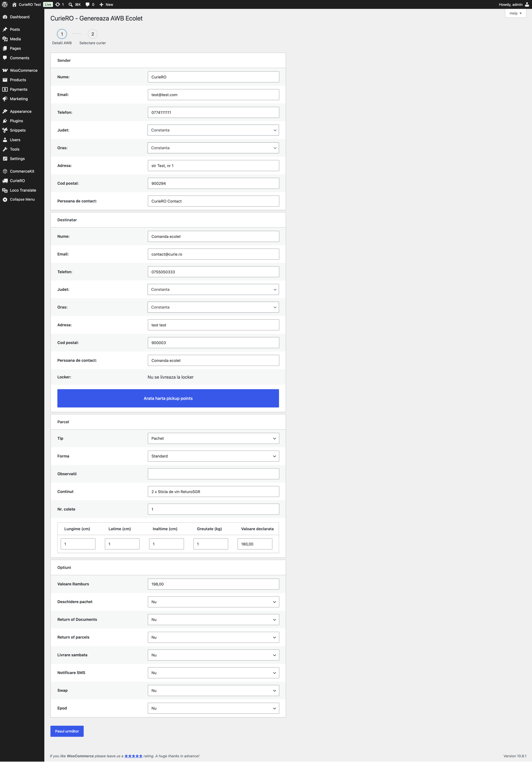The height and width of the screenshot is (762, 532).
Task: Click the empty Observatii field
Action: pos(213,474)
